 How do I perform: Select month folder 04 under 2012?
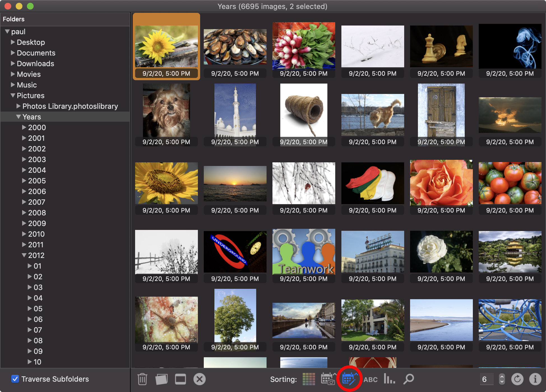(x=38, y=298)
